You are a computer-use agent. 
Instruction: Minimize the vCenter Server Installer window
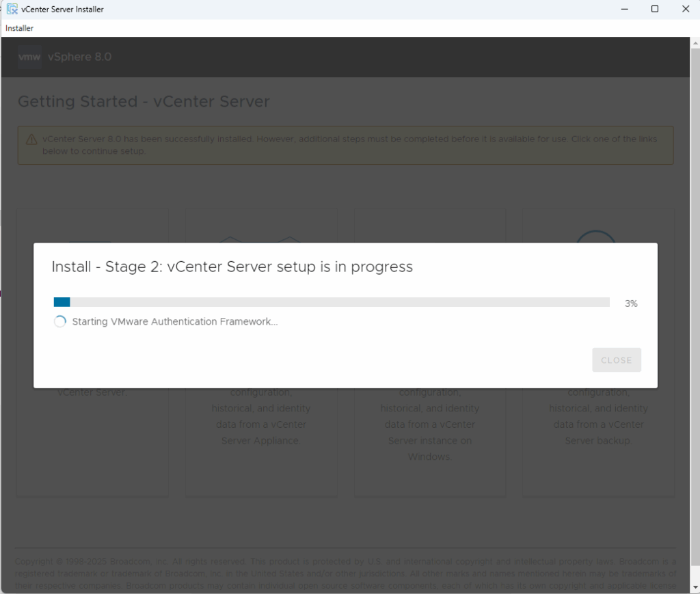click(625, 9)
